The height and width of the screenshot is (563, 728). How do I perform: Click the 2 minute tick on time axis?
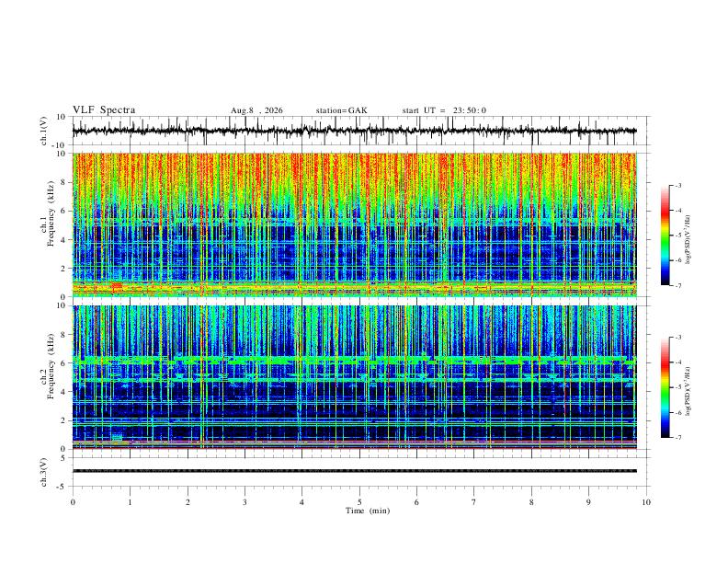coord(188,502)
